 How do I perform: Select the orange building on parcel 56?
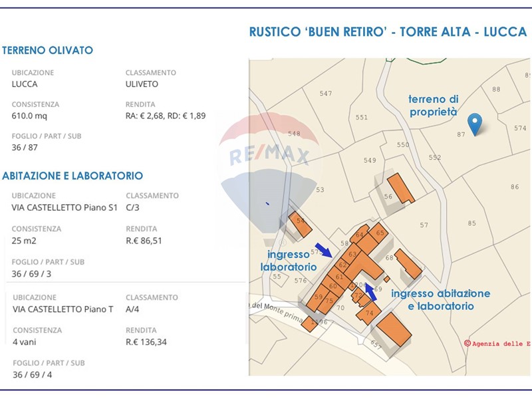tap(400, 188)
